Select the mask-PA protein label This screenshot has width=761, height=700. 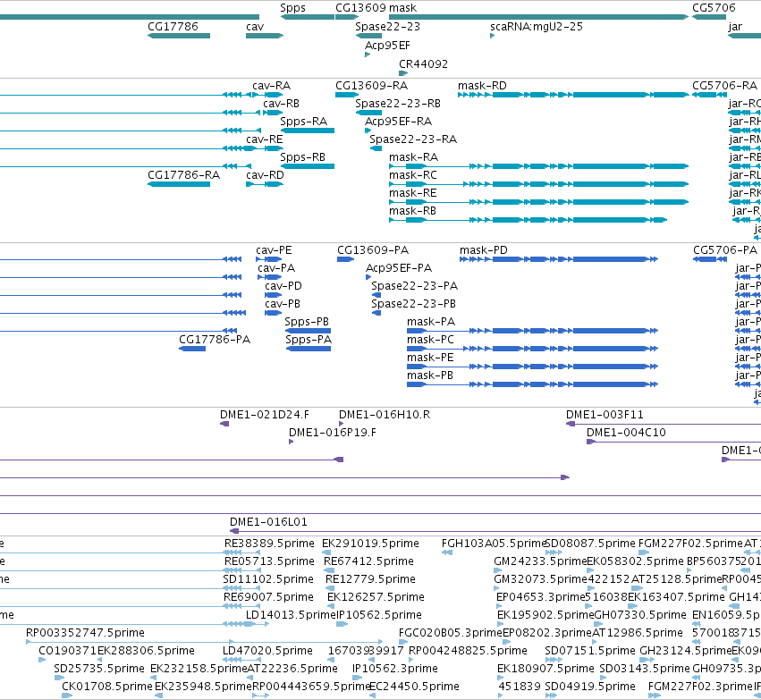point(430,322)
